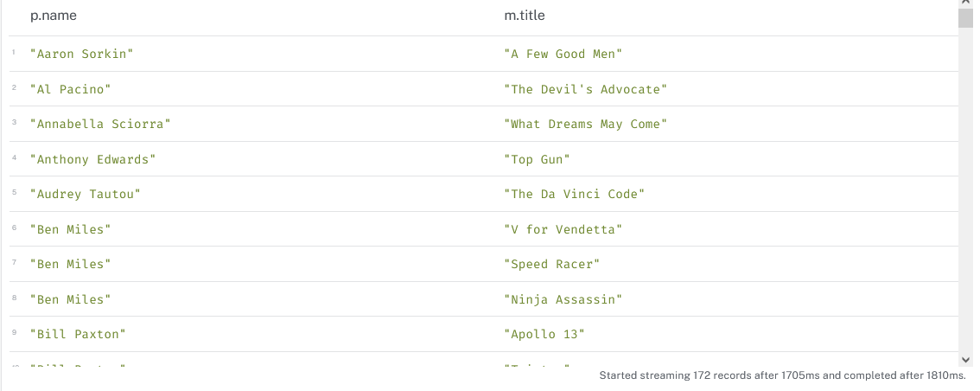Click the scrollbar down arrow
980x391 pixels.
coord(965,360)
